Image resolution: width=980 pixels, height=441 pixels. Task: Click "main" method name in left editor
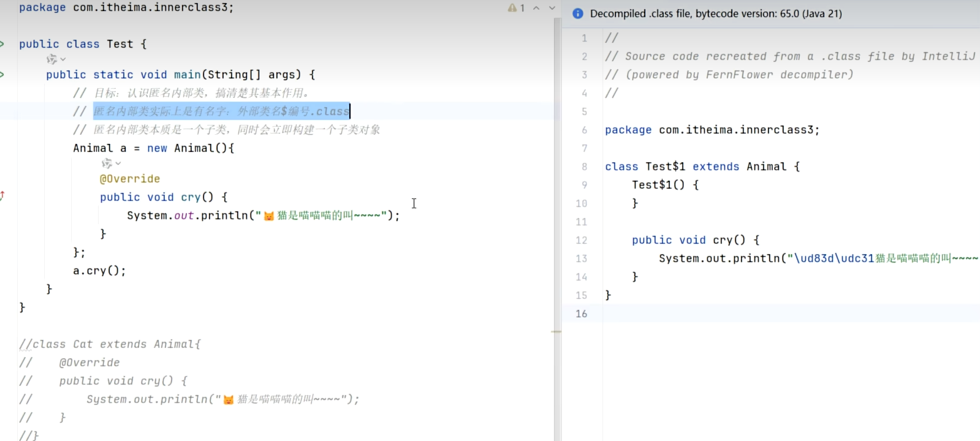click(x=187, y=75)
